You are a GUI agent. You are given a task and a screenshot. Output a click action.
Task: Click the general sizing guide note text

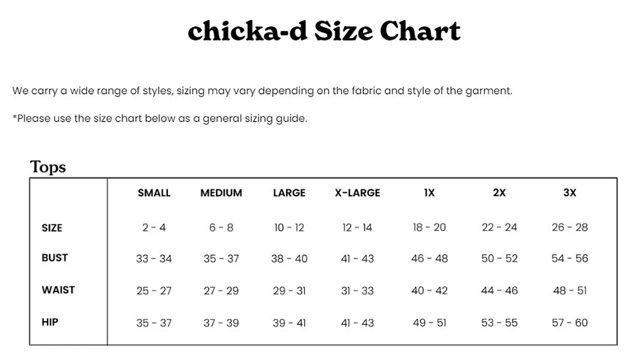point(160,118)
